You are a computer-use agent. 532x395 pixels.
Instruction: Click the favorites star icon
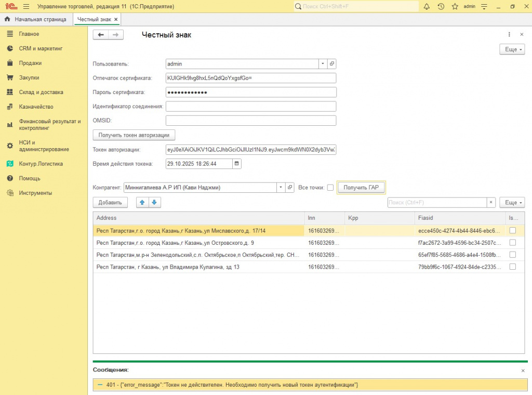pos(455,7)
